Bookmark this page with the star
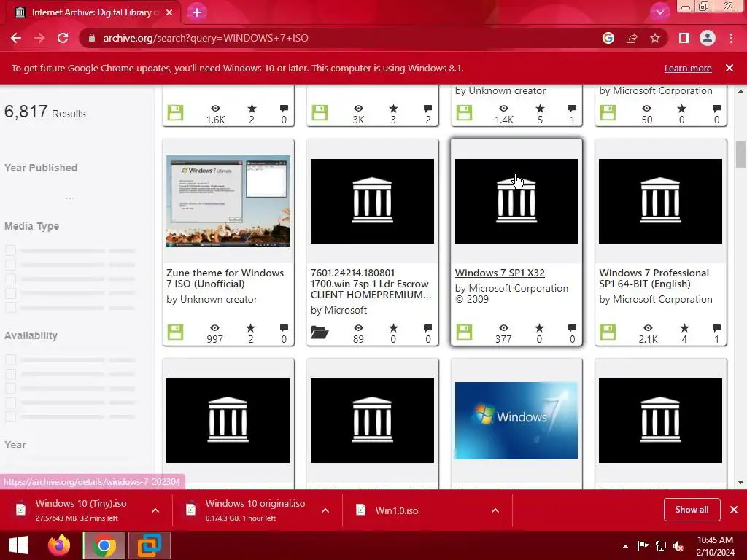Screen dimensions: 747x560 click(x=655, y=38)
